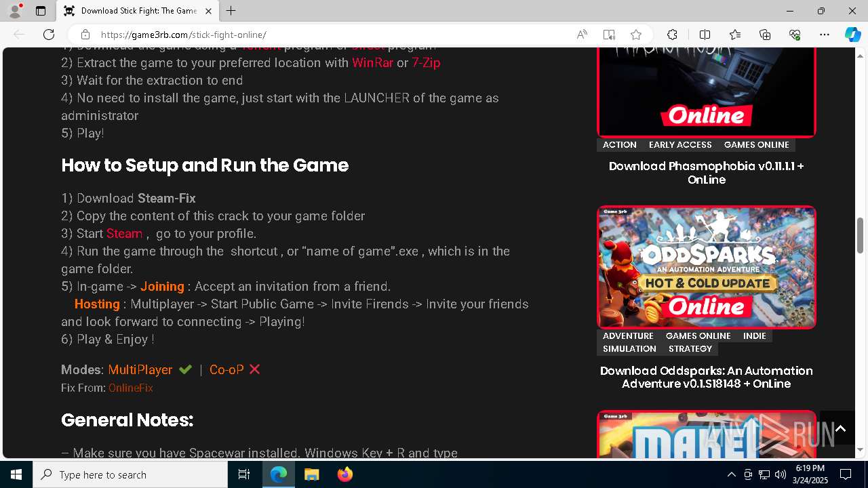Image resolution: width=868 pixels, height=488 pixels.
Task: Click the General Notes heading
Action: click(127, 420)
